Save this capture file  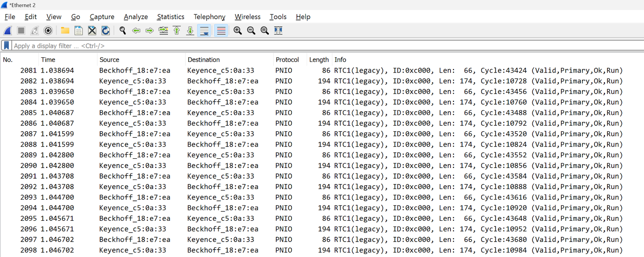click(79, 31)
